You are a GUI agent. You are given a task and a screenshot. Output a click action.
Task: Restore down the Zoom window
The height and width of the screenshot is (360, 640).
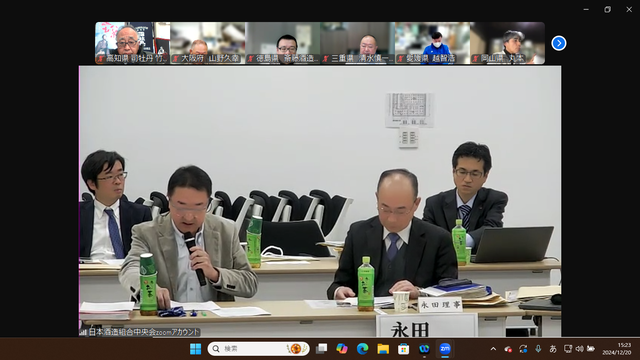click(607, 9)
